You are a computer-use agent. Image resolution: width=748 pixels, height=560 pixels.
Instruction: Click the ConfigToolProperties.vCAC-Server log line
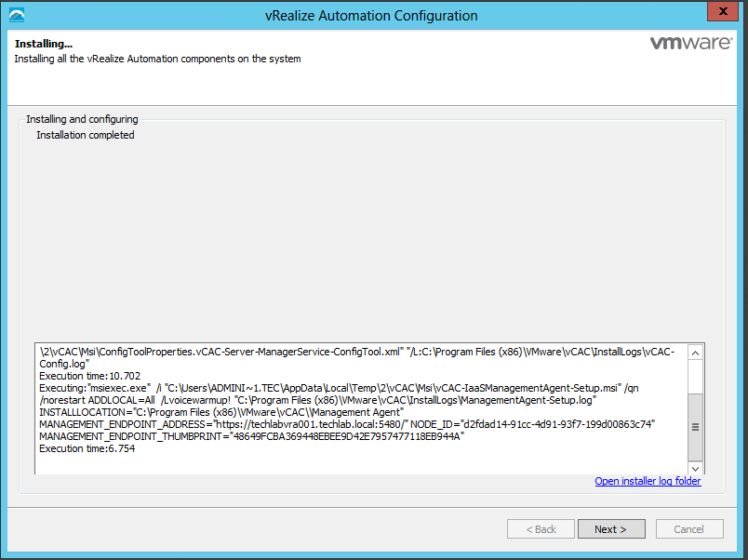click(x=357, y=352)
